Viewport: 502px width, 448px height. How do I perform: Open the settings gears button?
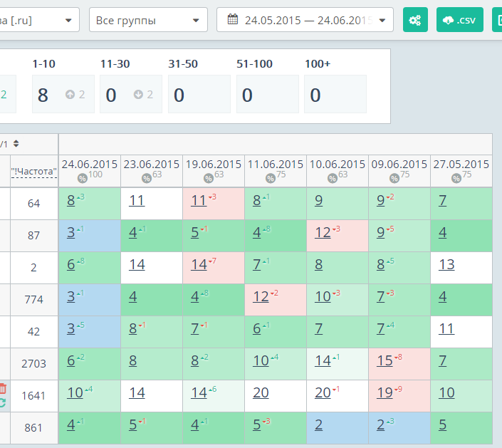pyautogui.click(x=415, y=20)
